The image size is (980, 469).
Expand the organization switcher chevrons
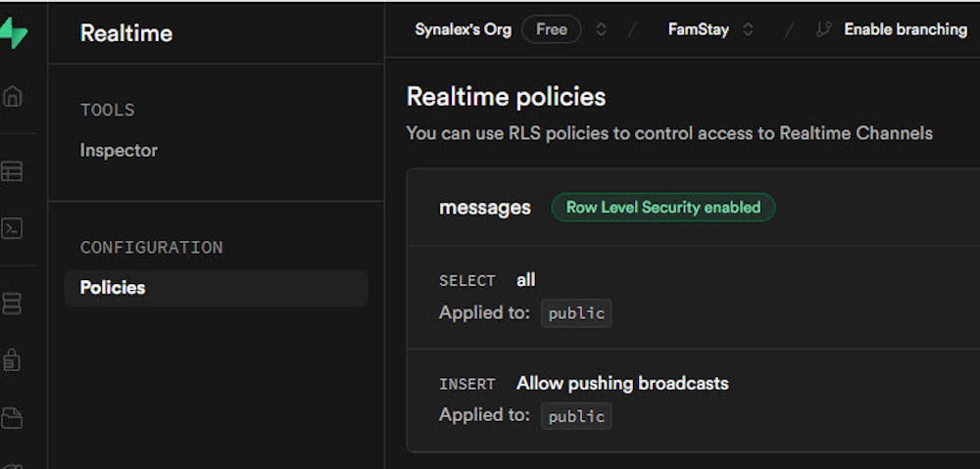pos(601,29)
